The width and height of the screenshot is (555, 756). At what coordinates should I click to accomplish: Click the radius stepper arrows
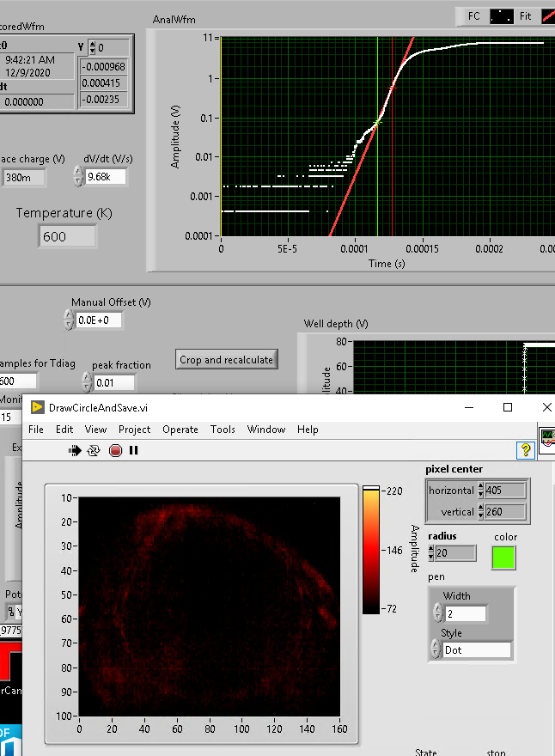[430, 553]
